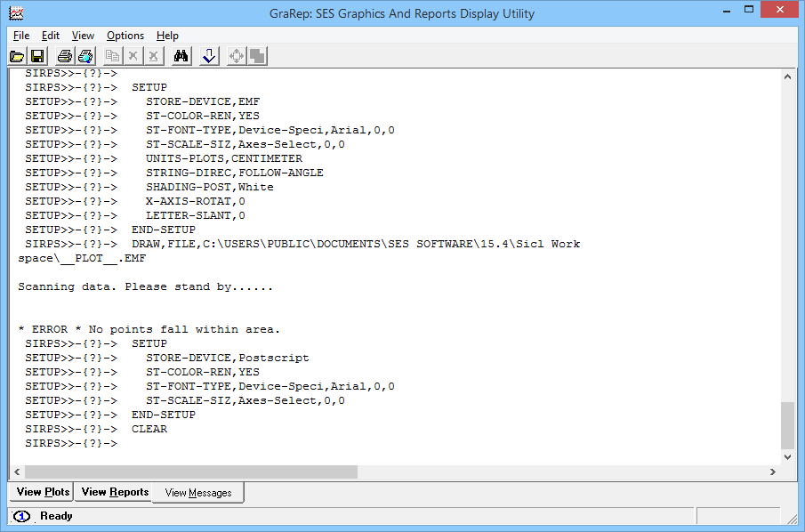Click the horizontal scrollbar thumb
Screen dimensions: 805x532
click(191, 472)
